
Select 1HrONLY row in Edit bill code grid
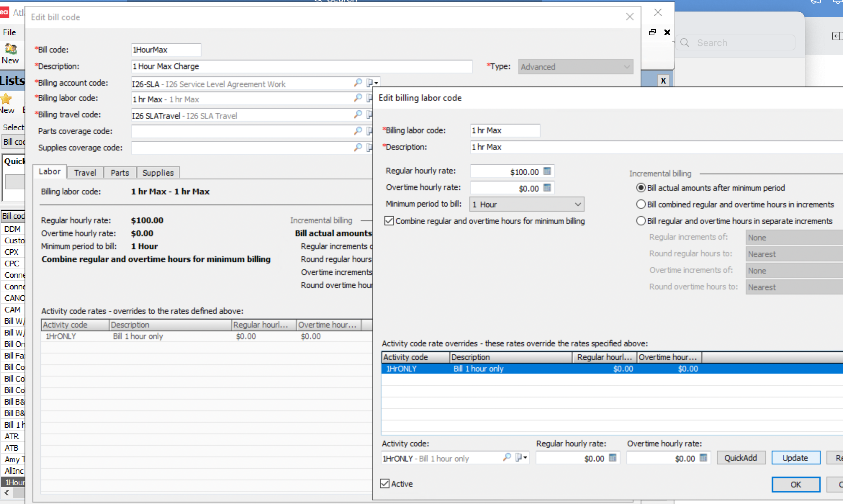pos(207,336)
